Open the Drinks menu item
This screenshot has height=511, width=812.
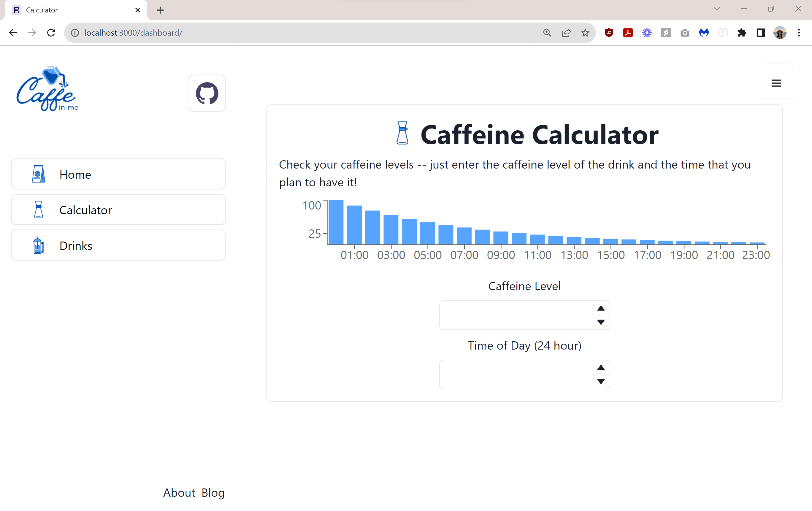(x=118, y=245)
